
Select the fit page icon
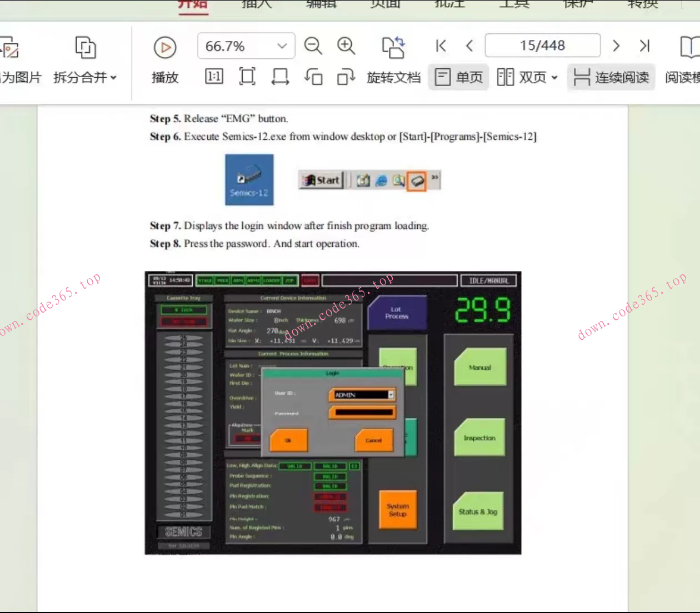click(247, 77)
